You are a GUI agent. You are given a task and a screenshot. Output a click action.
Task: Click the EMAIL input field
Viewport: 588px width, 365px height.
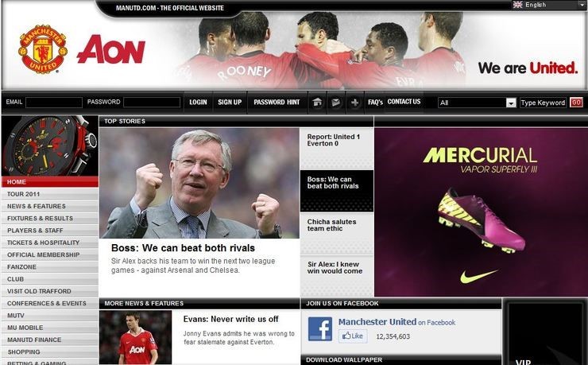pyautogui.click(x=54, y=103)
